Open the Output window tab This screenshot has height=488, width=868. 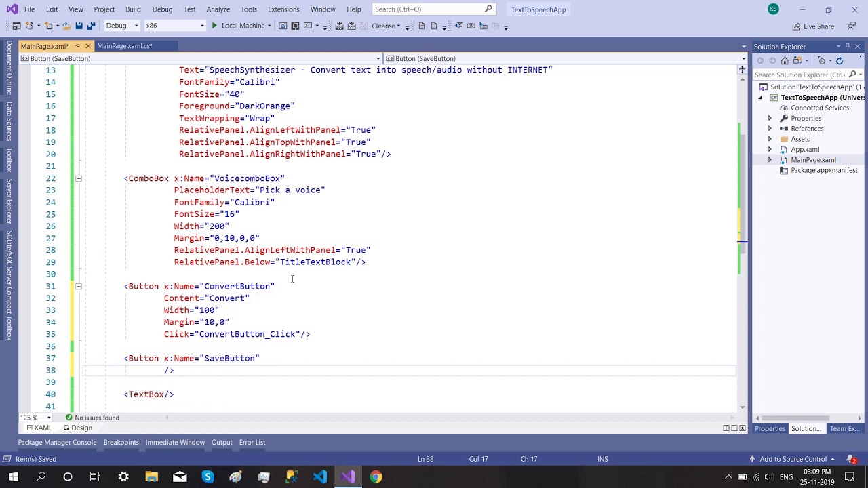point(222,443)
